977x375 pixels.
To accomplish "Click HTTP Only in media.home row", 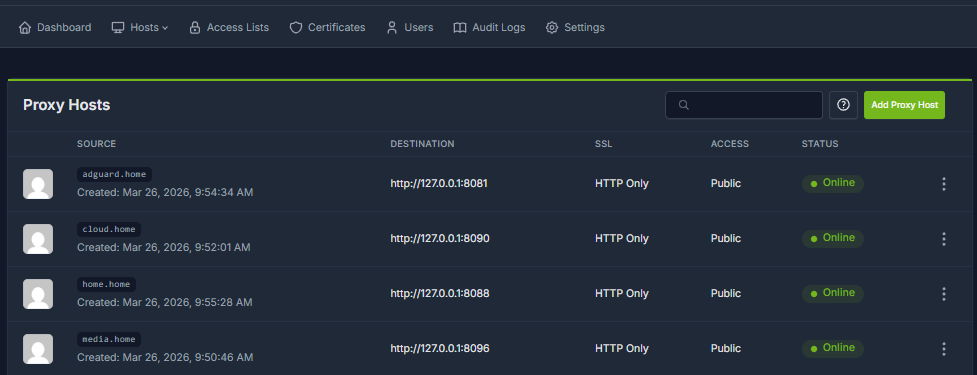I will [x=622, y=348].
